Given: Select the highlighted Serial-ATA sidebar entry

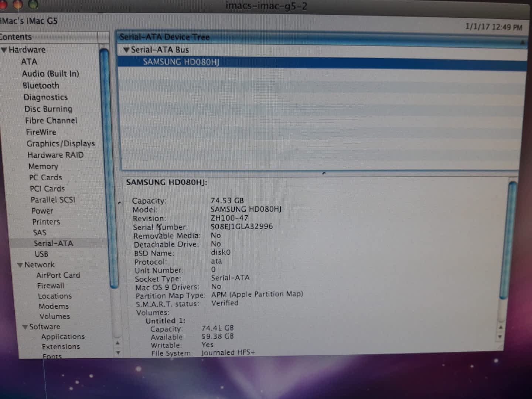Looking at the screenshot, I should click(x=54, y=243).
